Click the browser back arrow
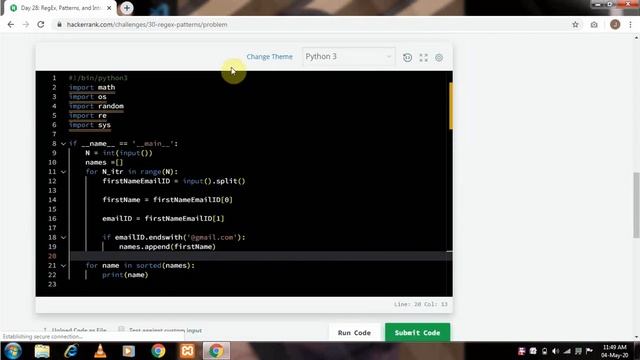This screenshot has height=360, width=640. (x=11, y=24)
